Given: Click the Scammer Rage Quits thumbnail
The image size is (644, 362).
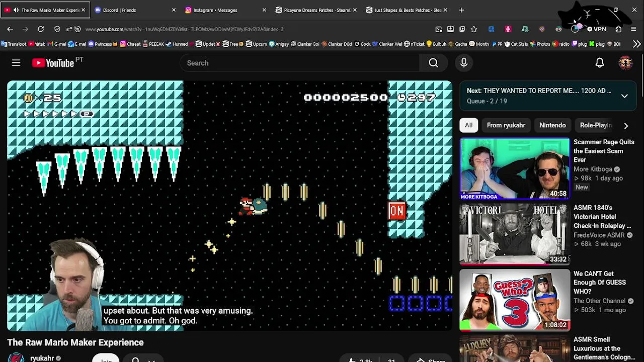Looking at the screenshot, I should tap(515, 169).
